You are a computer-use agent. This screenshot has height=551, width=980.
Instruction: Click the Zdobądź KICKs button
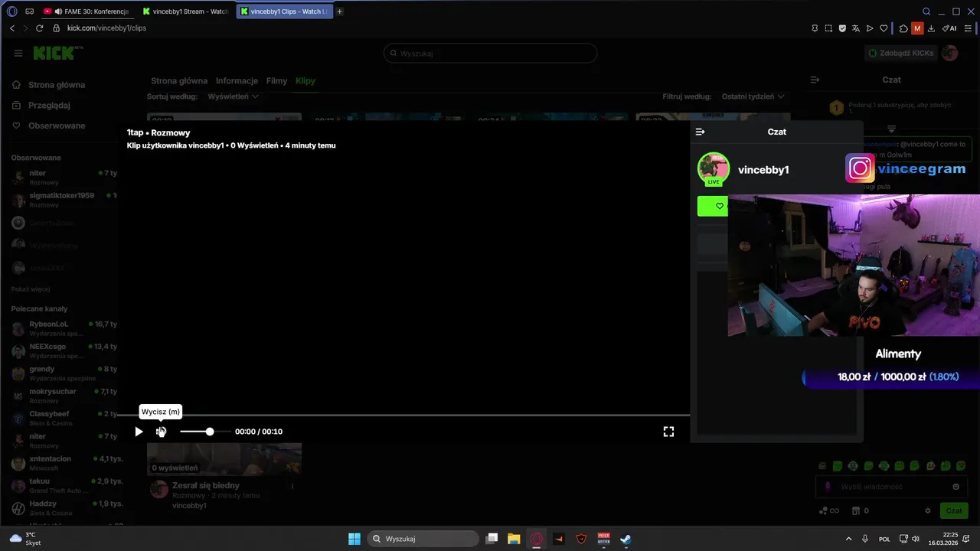[x=900, y=53]
